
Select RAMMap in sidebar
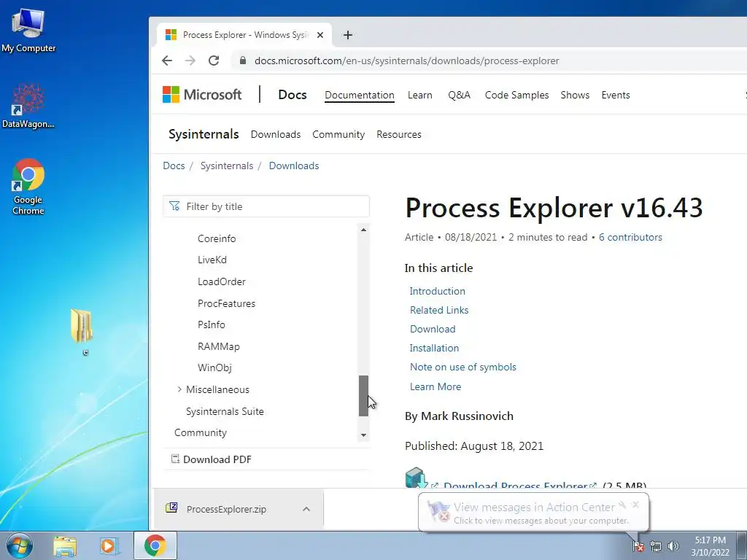[219, 346]
